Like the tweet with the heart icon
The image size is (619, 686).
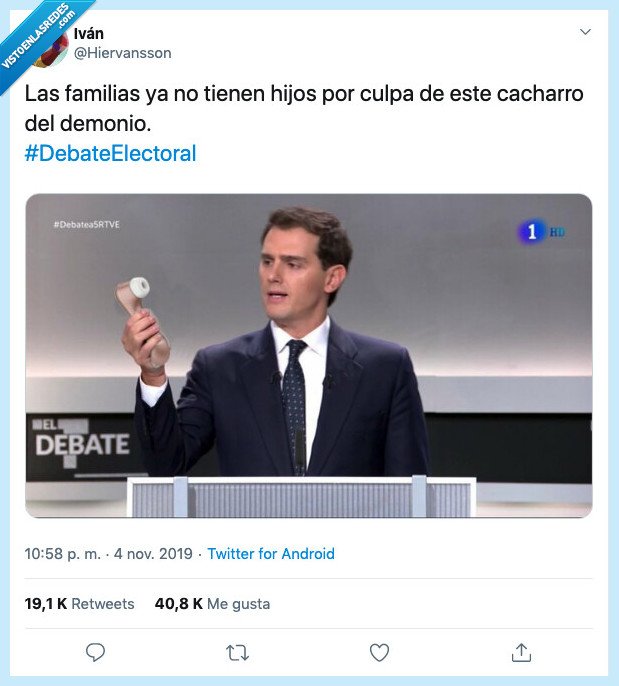379,653
